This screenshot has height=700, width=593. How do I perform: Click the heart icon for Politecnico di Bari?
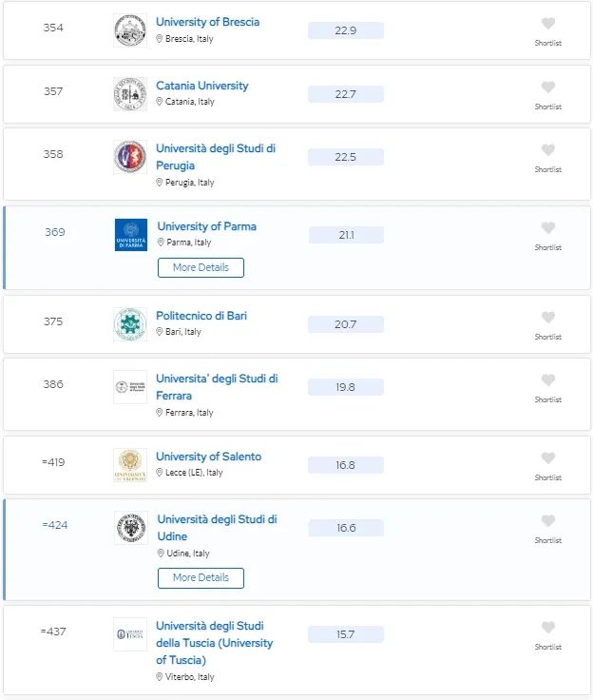(x=548, y=318)
